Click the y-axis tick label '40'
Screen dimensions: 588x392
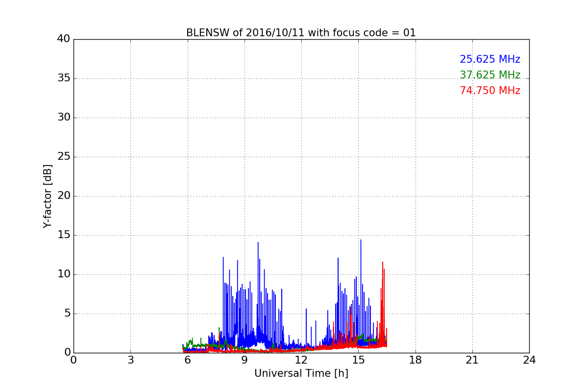click(64, 39)
